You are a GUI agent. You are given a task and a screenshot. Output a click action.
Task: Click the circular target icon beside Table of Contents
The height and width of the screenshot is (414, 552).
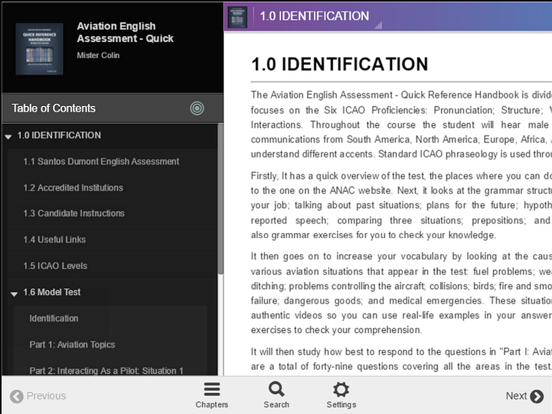(197, 108)
